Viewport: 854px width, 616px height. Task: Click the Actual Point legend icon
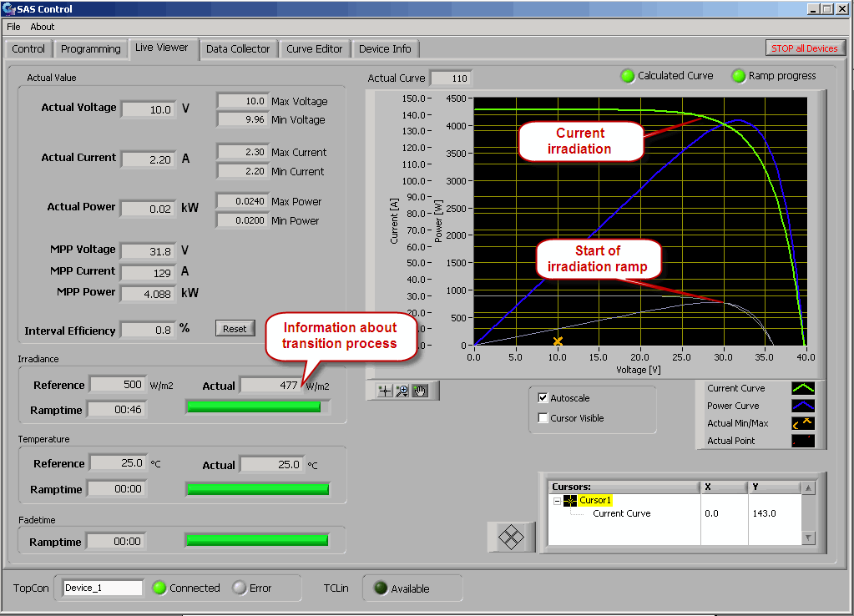(x=802, y=441)
